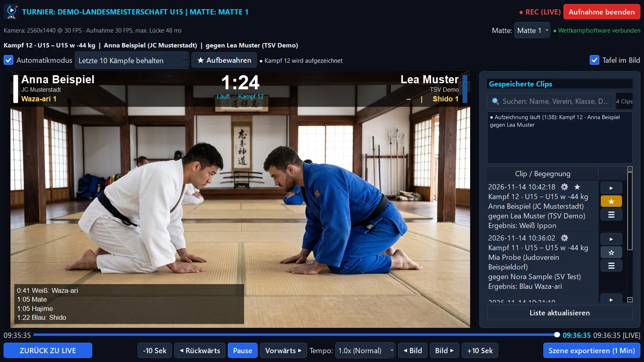Jump ahead with +10 Sek
Image resolution: width=644 pixels, height=362 pixels.
(x=480, y=350)
